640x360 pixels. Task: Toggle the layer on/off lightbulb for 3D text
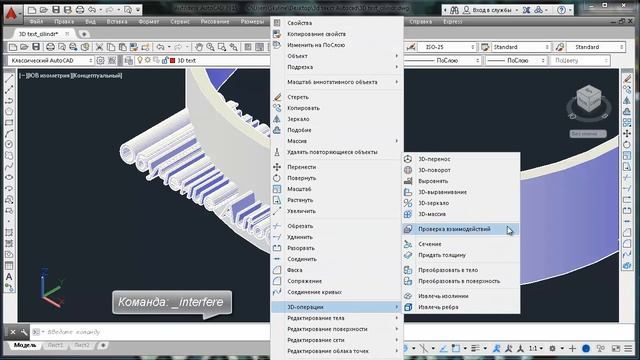click(x=140, y=60)
